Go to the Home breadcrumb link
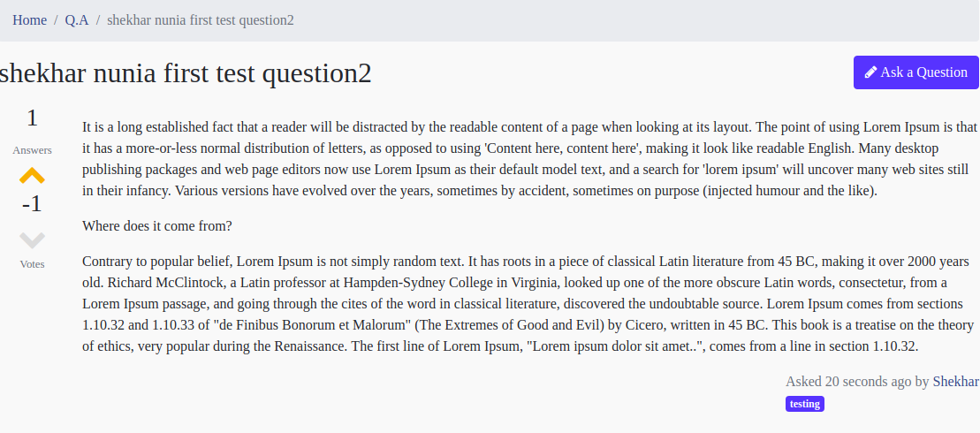This screenshot has width=980, height=433. (29, 20)
